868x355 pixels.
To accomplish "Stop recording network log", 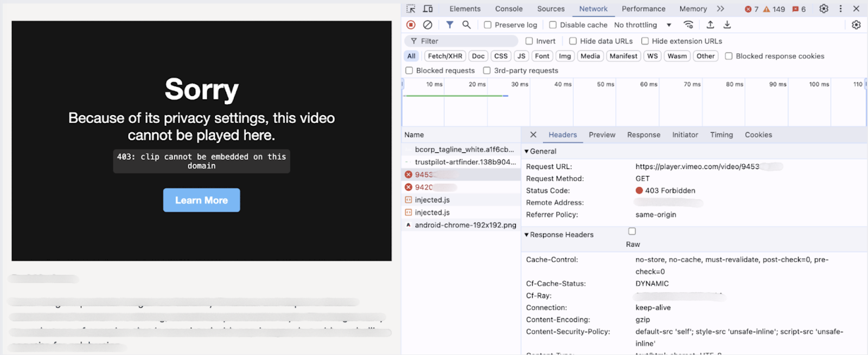I will (411, 25).
